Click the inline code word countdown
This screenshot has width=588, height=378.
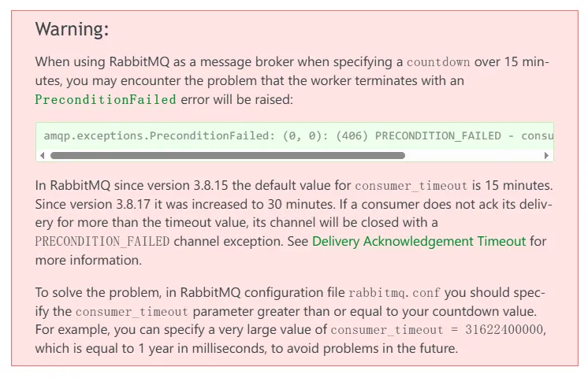pos(438,61)
